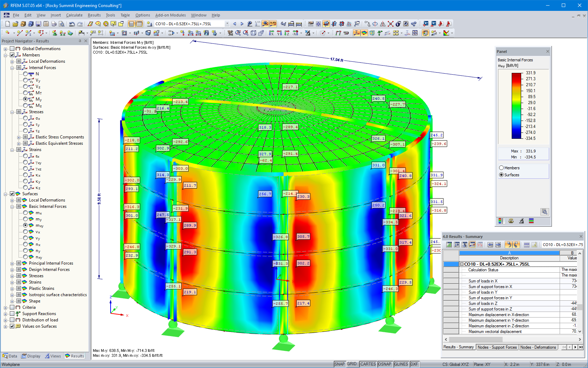Click the Undo arrow icon
Viewport: 588px width, 368px height.
click(72, 24)
